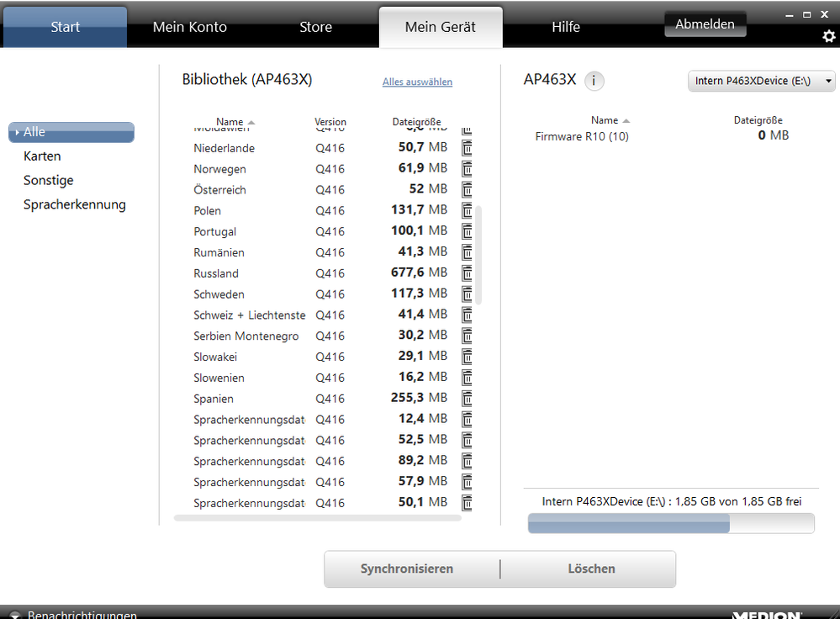Click the device storage usage bar

tap(670, 523)
